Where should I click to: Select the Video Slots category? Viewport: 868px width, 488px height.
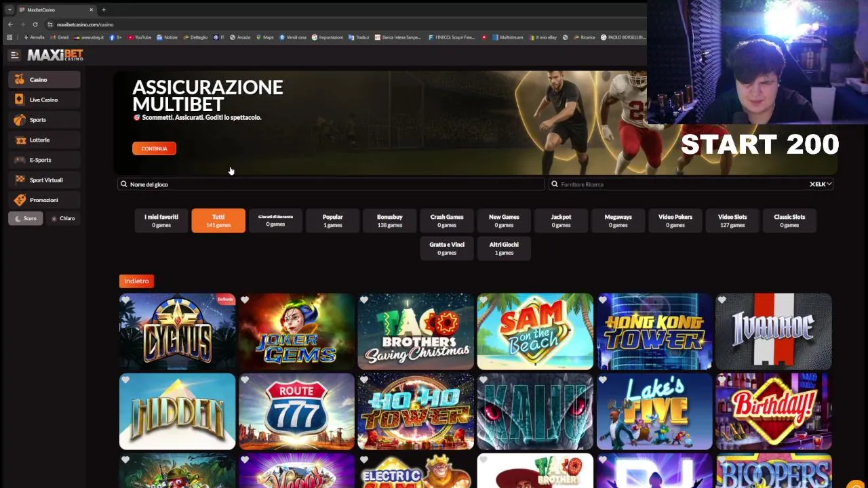point(732,221)
